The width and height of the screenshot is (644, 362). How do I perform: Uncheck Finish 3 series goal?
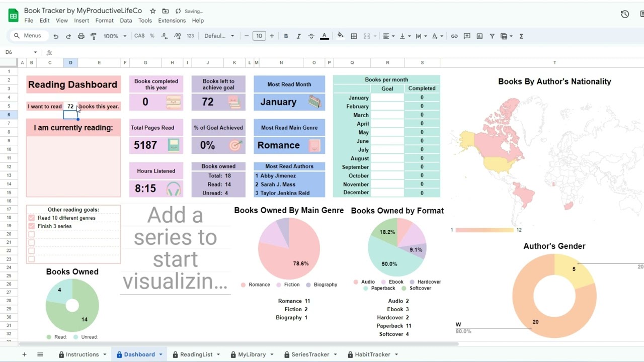coord(32,226)
